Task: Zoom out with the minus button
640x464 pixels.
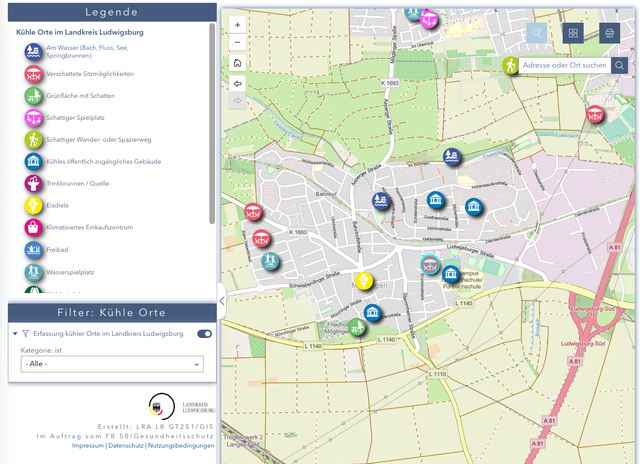Action: (238, 42)
